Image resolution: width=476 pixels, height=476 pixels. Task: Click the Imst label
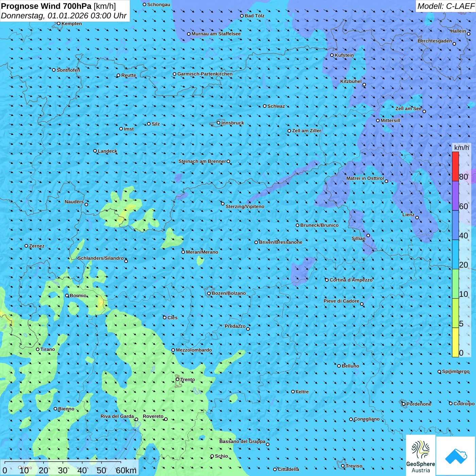pyautogui.click(x=129, y=129)
